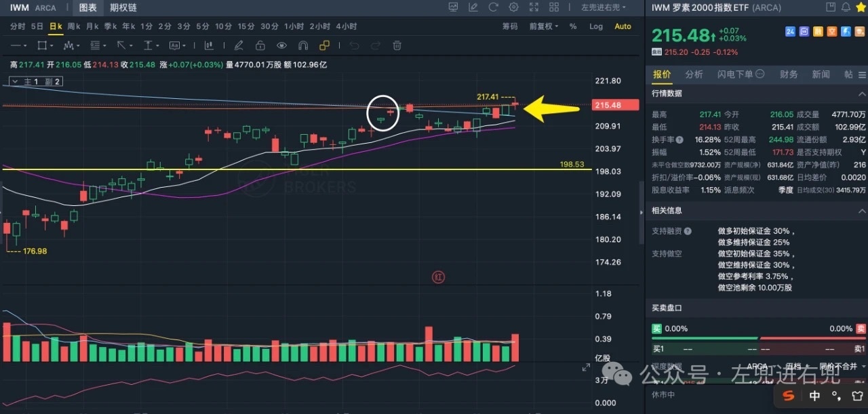Click the 筹码 button
This screenshot has height=414, width=868.
[x=510, y=26]
